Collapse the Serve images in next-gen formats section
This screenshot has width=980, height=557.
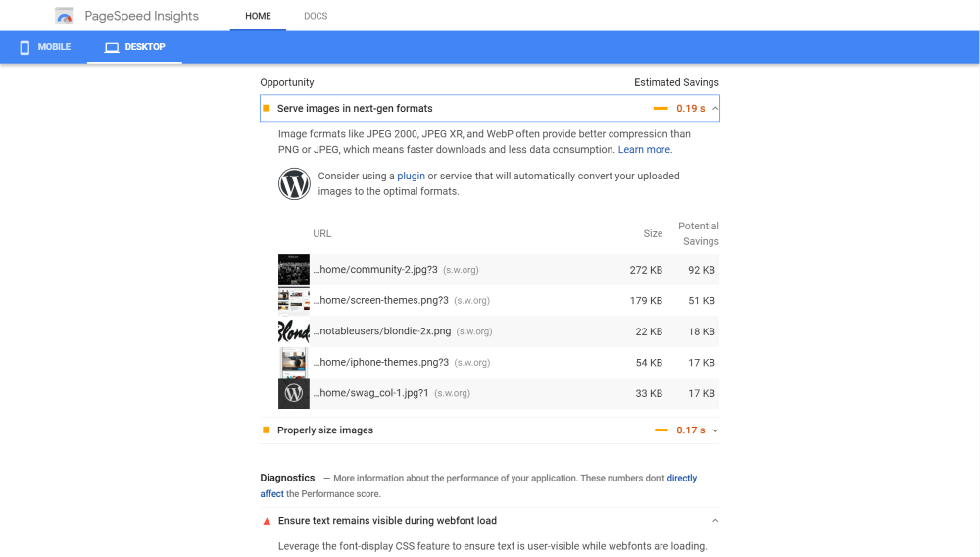point(715,108)
